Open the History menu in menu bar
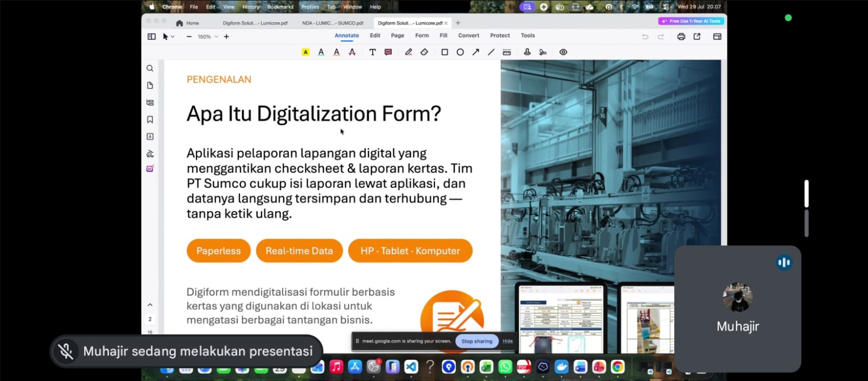 coord(251,7)
